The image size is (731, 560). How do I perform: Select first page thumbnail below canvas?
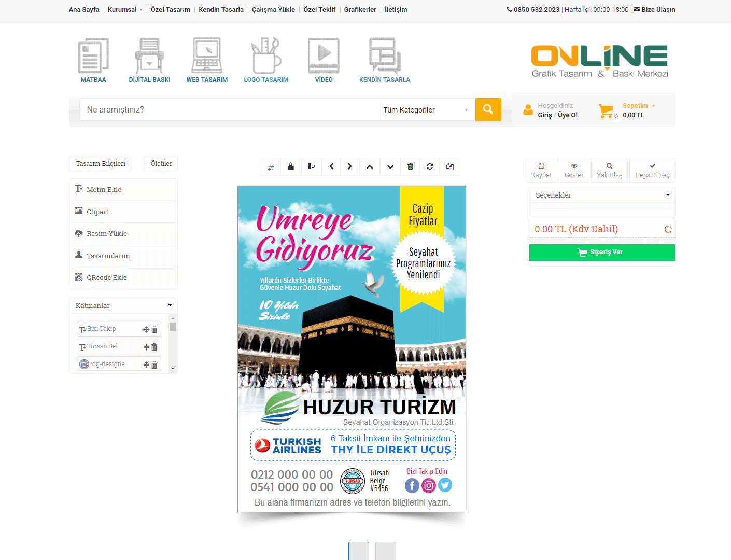pos(359,551)
